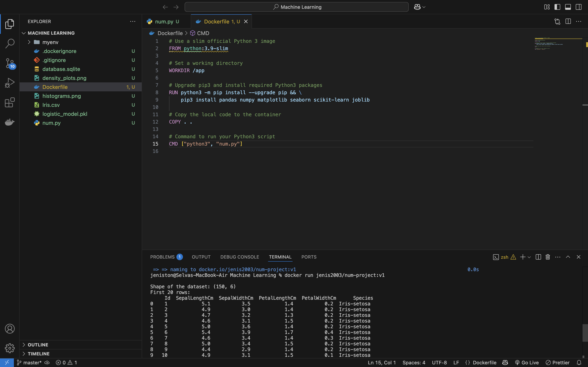Open the Search view in activity bar
The height and width of the screenshot is (367, 588).
(x=10, y=44)
